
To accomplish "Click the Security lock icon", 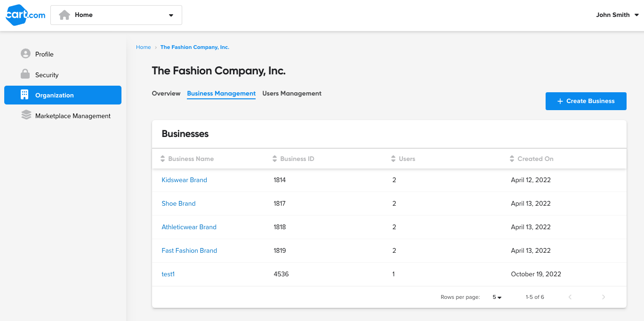I will coord(25,74).
